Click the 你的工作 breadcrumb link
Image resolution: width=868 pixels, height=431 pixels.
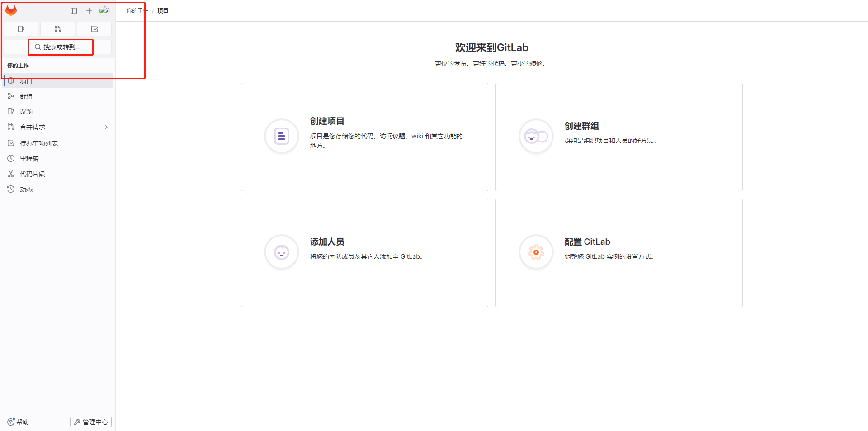[x=137, y=11]
